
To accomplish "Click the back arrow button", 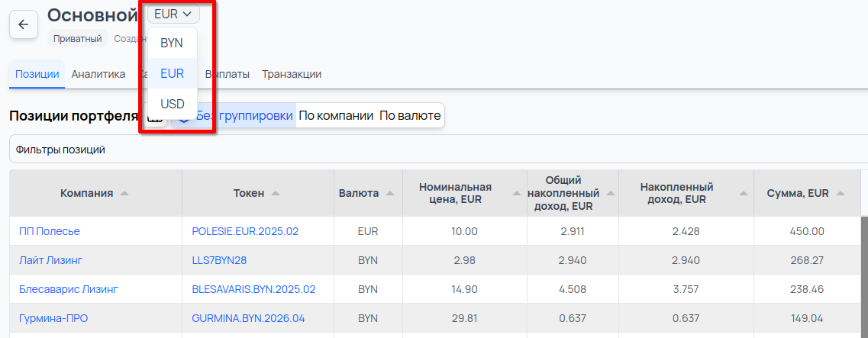I will tap(23, 24).
